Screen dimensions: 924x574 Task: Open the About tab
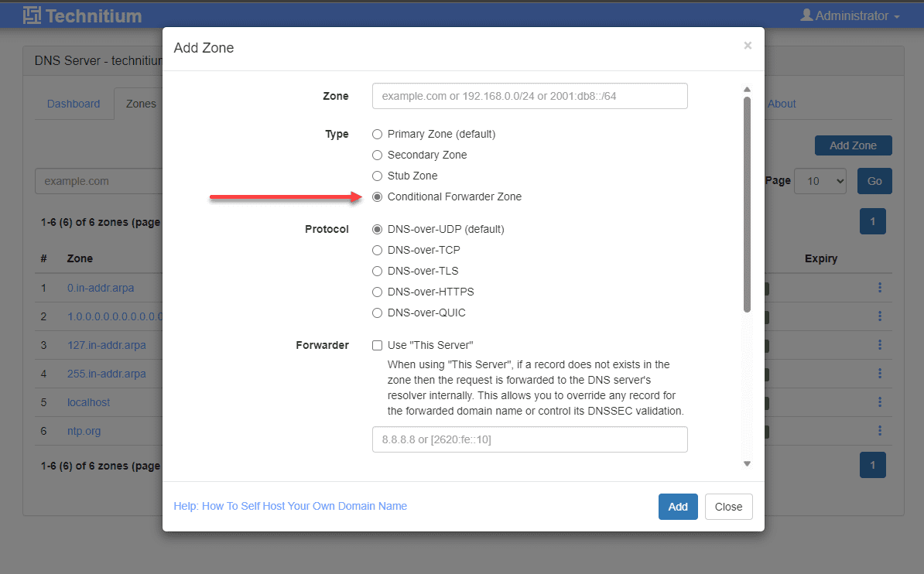point(782,104)
